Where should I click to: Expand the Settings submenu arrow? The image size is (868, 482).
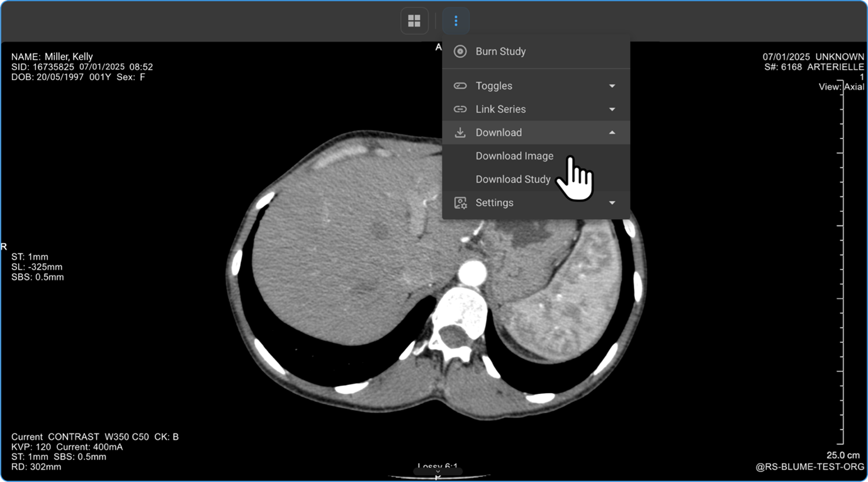[612, 203]
